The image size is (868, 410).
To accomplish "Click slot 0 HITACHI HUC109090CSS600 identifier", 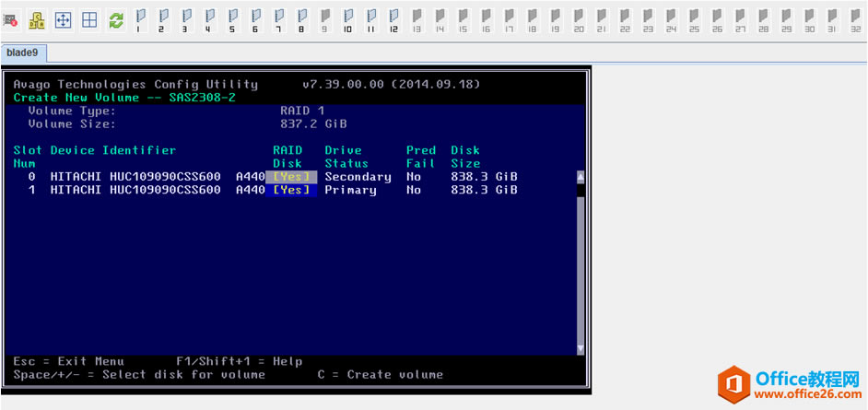I will coord(135,177).
